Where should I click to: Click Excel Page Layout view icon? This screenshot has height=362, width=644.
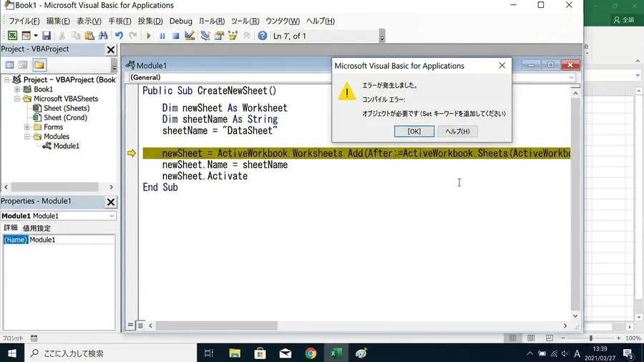[x=531, y=338]
